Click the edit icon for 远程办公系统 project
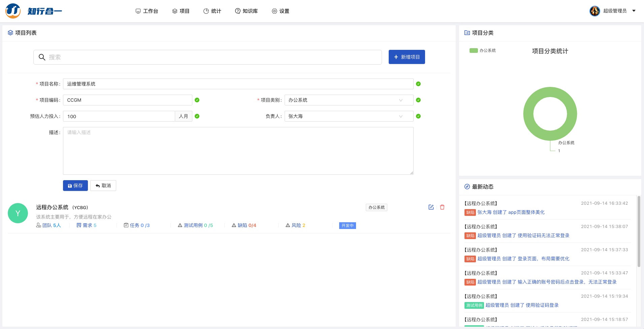 [x=431, y=207]
